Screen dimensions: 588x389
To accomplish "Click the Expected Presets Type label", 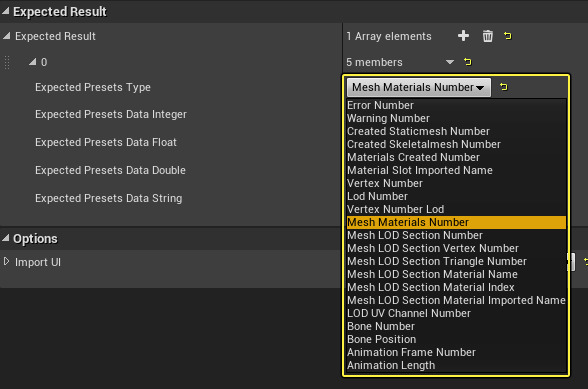I will [x=93, y=87].
